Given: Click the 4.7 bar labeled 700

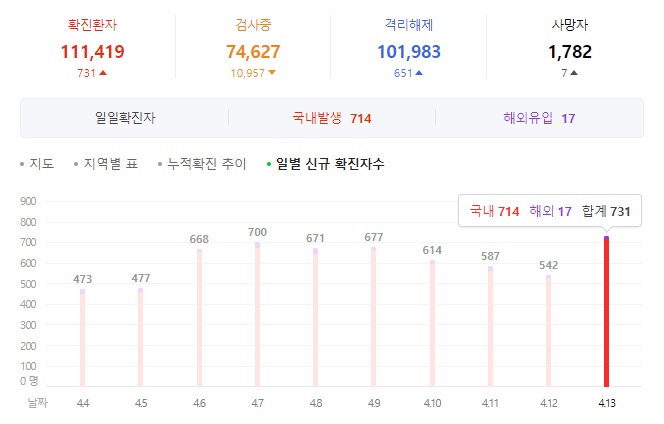Looking at the screenshot, I should [257, 315].
